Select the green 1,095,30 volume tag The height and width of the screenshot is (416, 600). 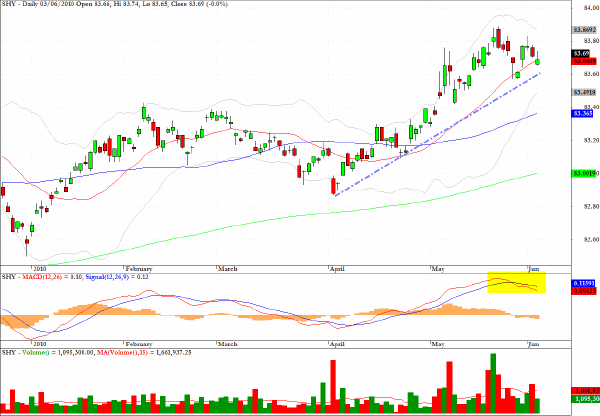(585, 399)
